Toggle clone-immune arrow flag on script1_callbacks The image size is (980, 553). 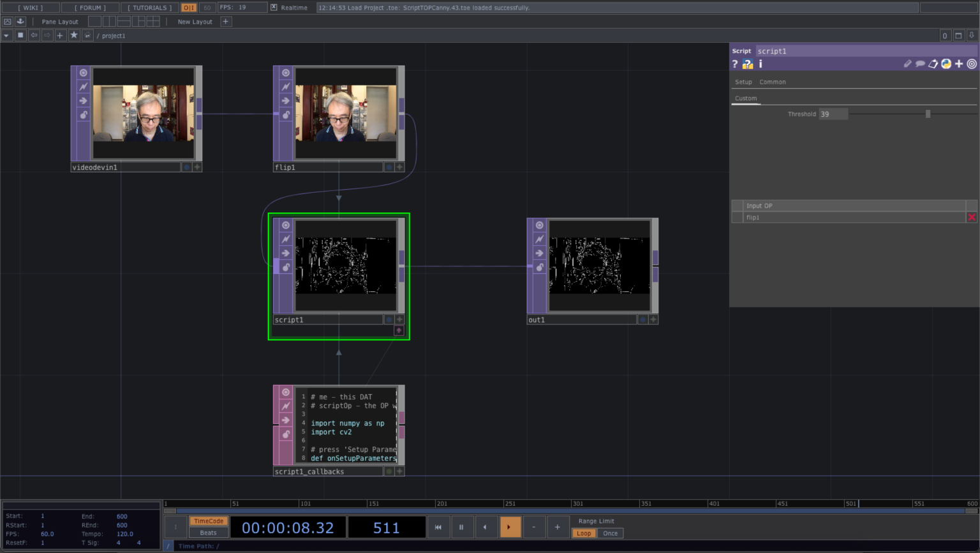click(x=286, y=420)
